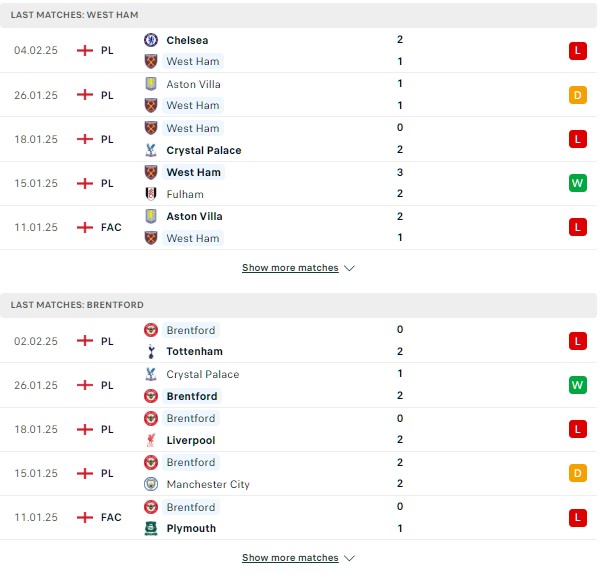Viewport: 602px width, 579px height.
Task: Select the Crystal Palace team name on 18.01.25
Action: tap(204, 150)
